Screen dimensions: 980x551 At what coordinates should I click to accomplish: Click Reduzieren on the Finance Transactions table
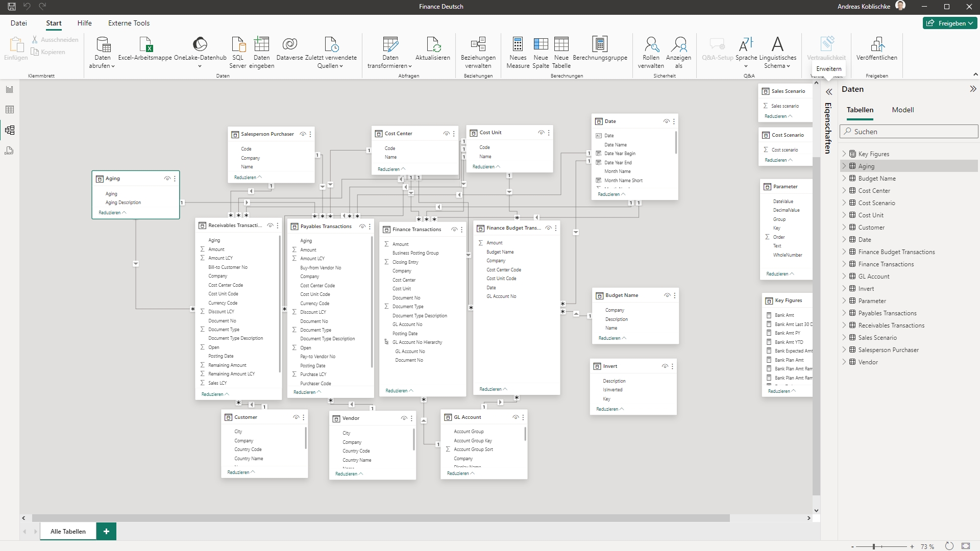(x=398, y=390)
